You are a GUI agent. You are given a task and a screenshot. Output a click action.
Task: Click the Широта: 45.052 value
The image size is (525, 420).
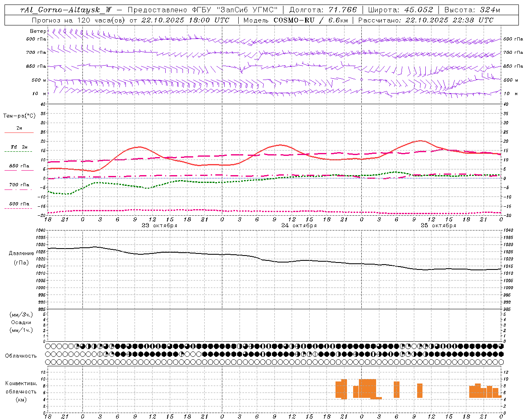(x=400, y=10)
